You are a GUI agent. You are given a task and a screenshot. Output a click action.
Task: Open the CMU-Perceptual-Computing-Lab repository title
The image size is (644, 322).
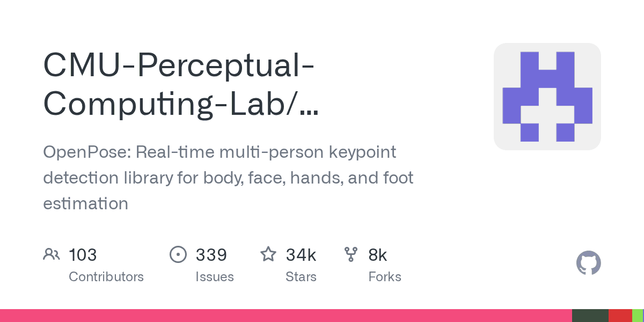coord(179,85)
